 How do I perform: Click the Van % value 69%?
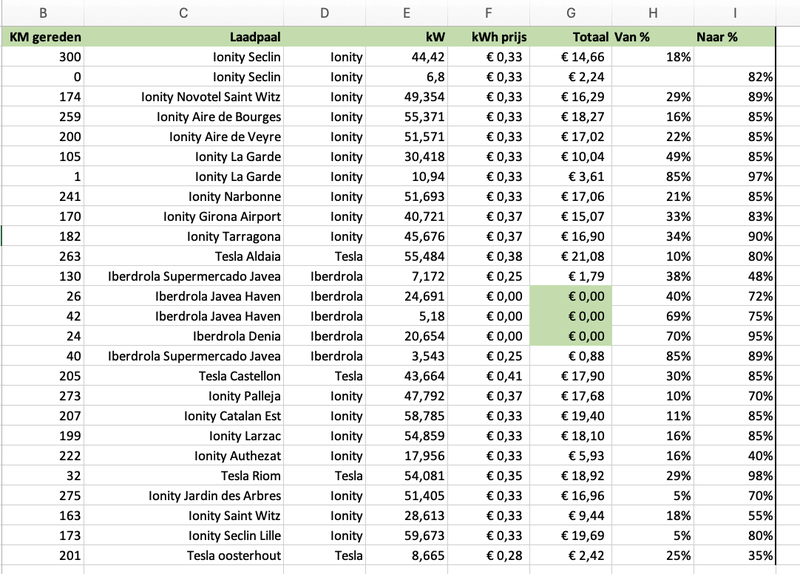653,316
